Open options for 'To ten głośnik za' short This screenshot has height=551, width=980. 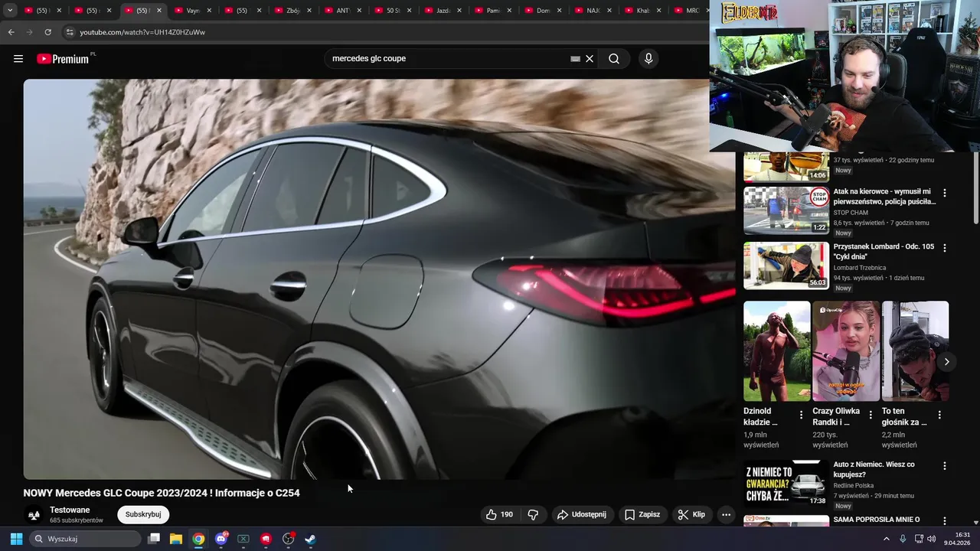[x=939, y=415]
